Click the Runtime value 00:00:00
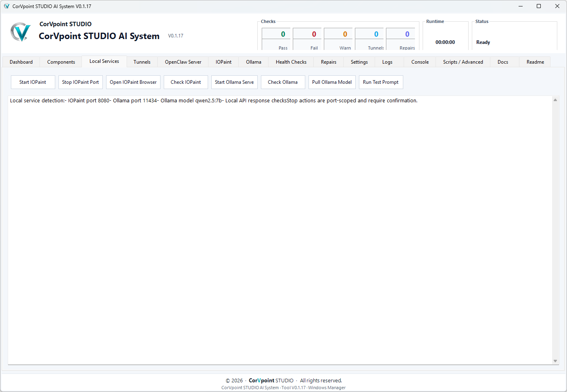The width and height of the screenshot is (567, 392). [445, 42]
